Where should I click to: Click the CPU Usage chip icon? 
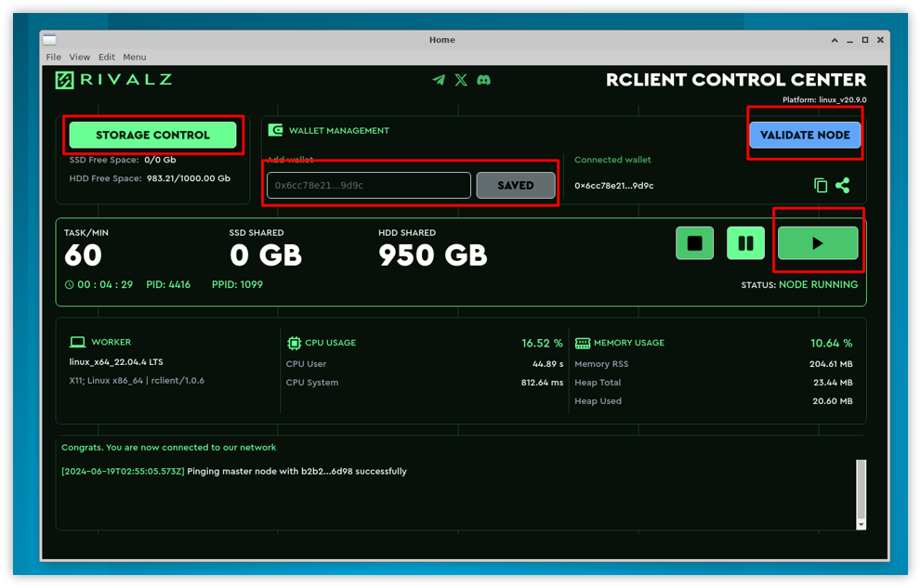pyautogui.click(x=294, y=343)
